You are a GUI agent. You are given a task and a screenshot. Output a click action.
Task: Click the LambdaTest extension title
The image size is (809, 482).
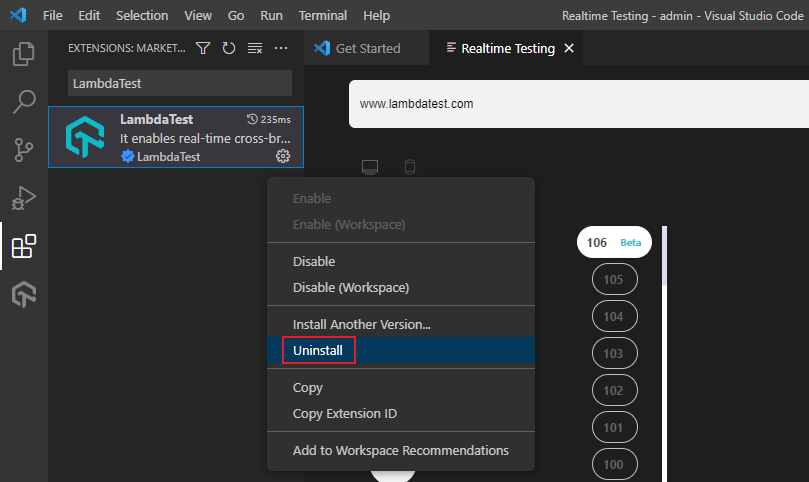[x=156, y=119]
